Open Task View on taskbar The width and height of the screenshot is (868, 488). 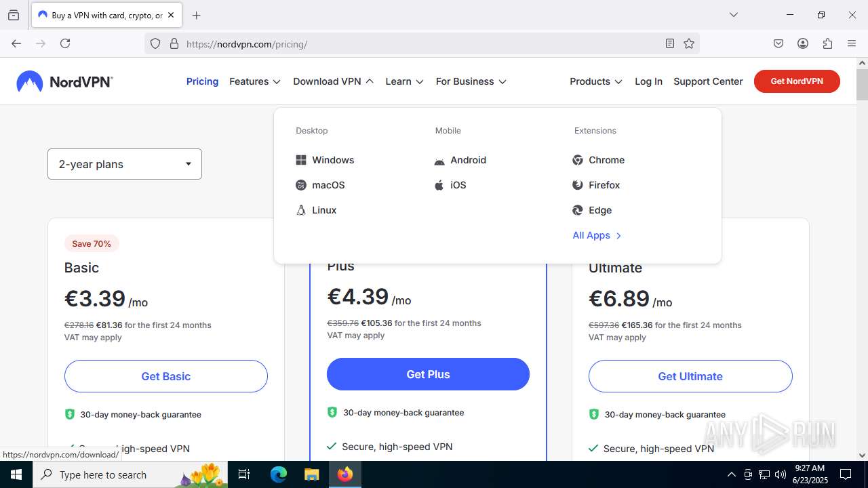[x=245, y=474]
